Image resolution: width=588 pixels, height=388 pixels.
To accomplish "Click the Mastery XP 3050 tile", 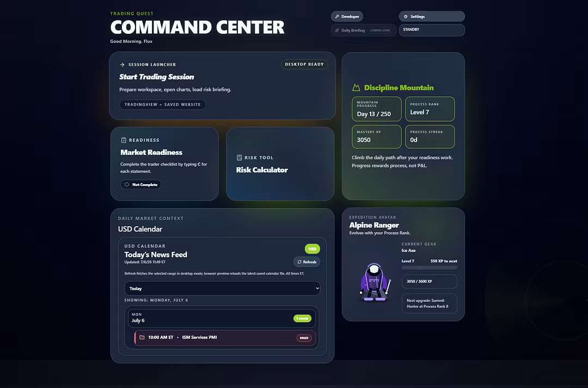I will [x=377, y=137].
